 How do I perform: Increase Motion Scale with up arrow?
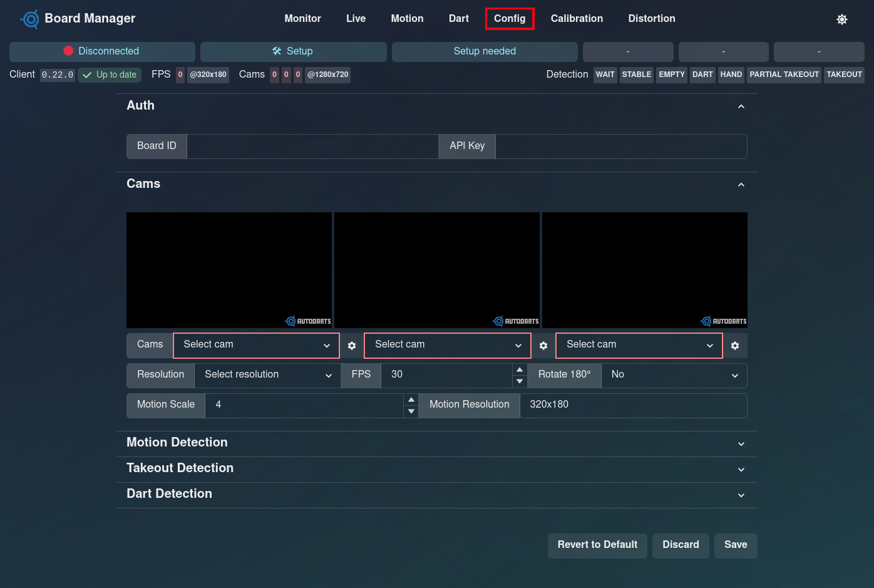click(x=411, y=400)
